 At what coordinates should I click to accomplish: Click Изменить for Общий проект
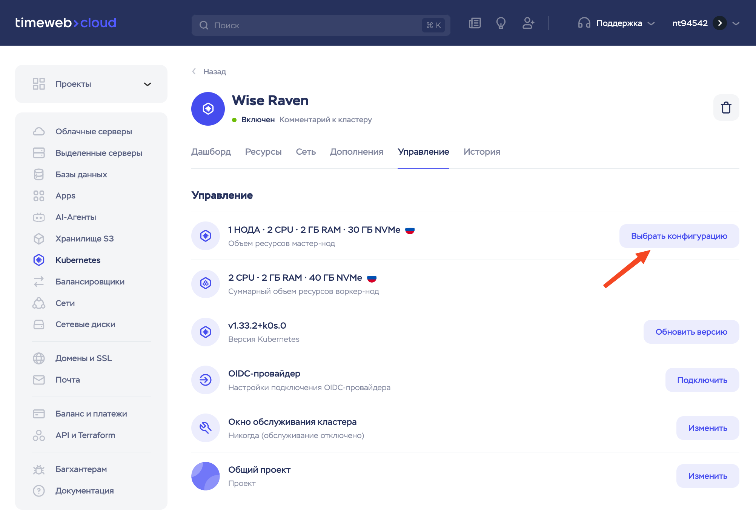pyautogui.click(x=708, y=476)
